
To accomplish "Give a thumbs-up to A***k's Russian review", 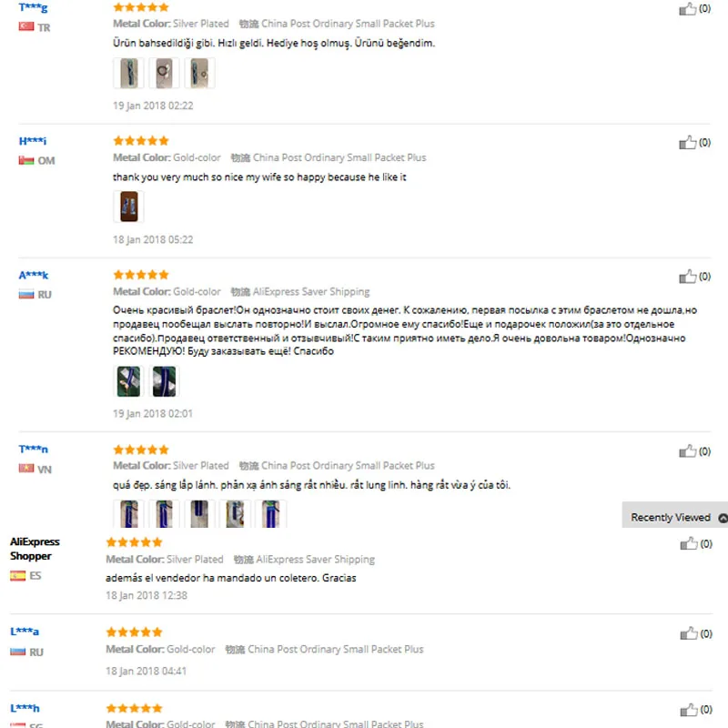I will pos(687,277).
